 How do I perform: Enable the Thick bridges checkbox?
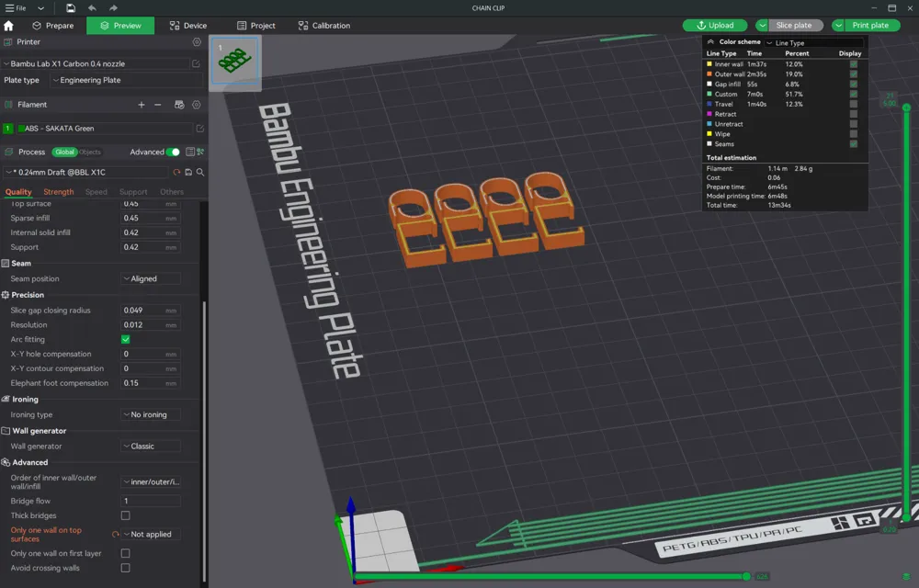[125, 515]
